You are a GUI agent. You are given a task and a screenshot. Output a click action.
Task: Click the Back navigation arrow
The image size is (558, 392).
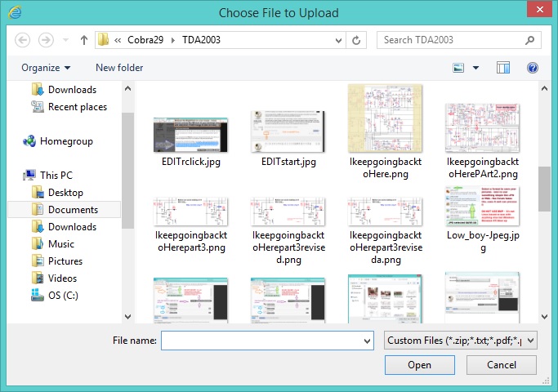(x=23, y=39)
